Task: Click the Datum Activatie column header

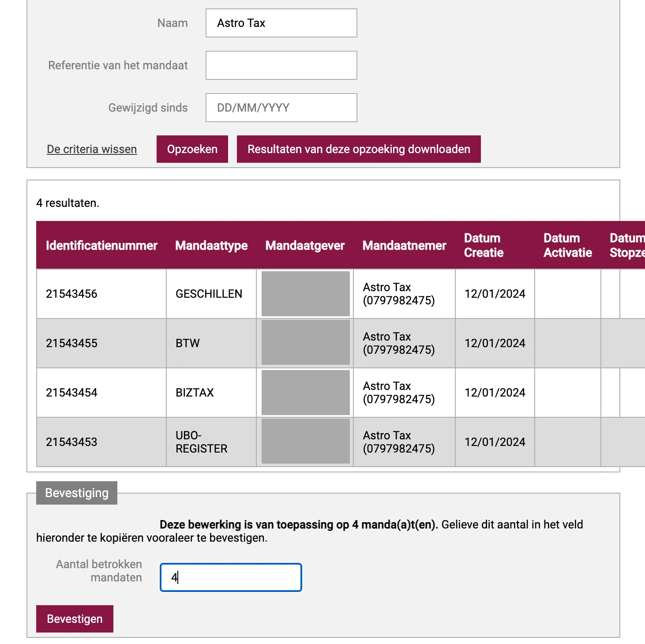Action: coord(568,245)
